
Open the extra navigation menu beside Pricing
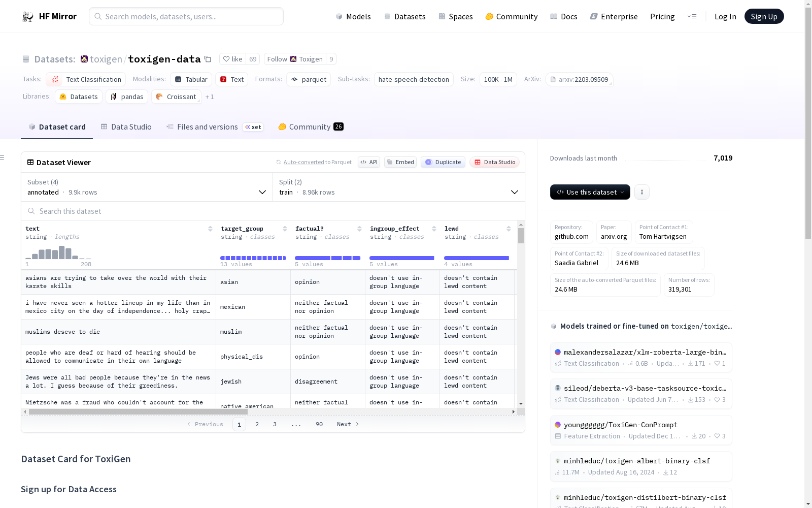(692, 16)
